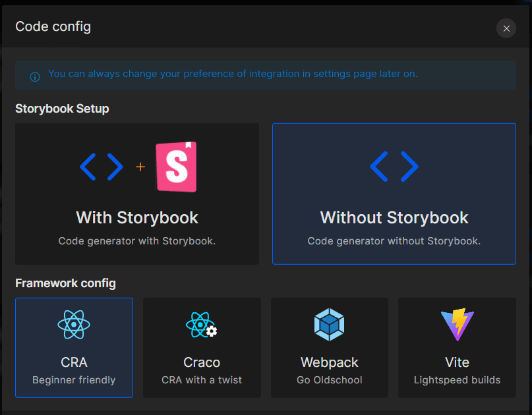Click the Storybook logo icon

click(x=175, y=167)
